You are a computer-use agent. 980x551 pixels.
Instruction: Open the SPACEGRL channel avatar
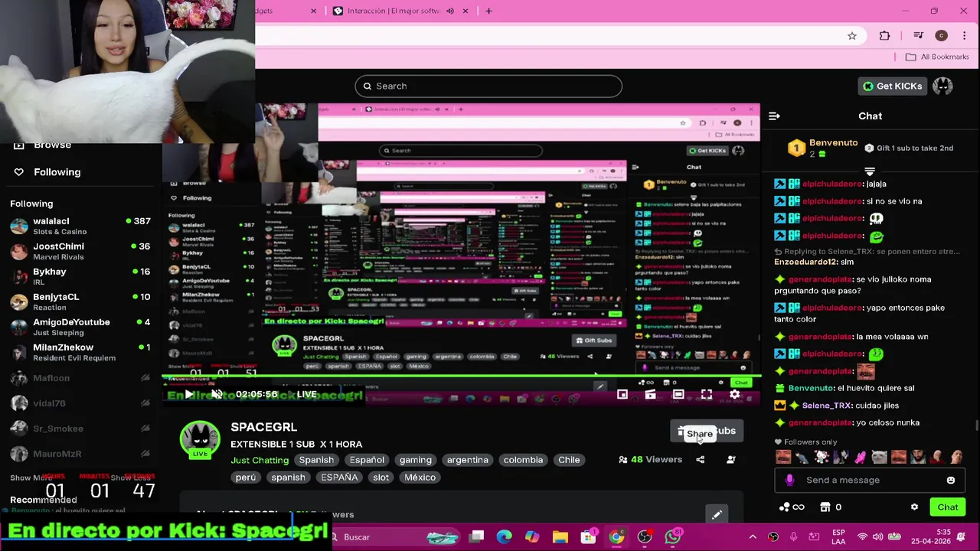tap(200, 440)
